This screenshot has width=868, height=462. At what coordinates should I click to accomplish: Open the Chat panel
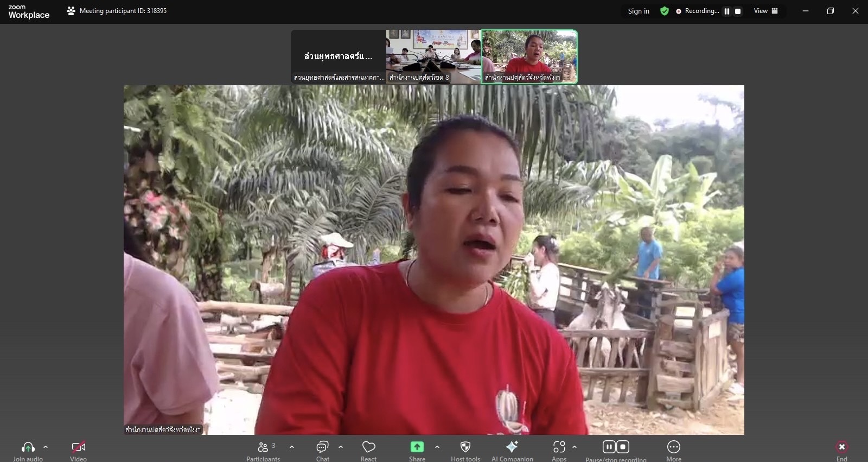322,447
